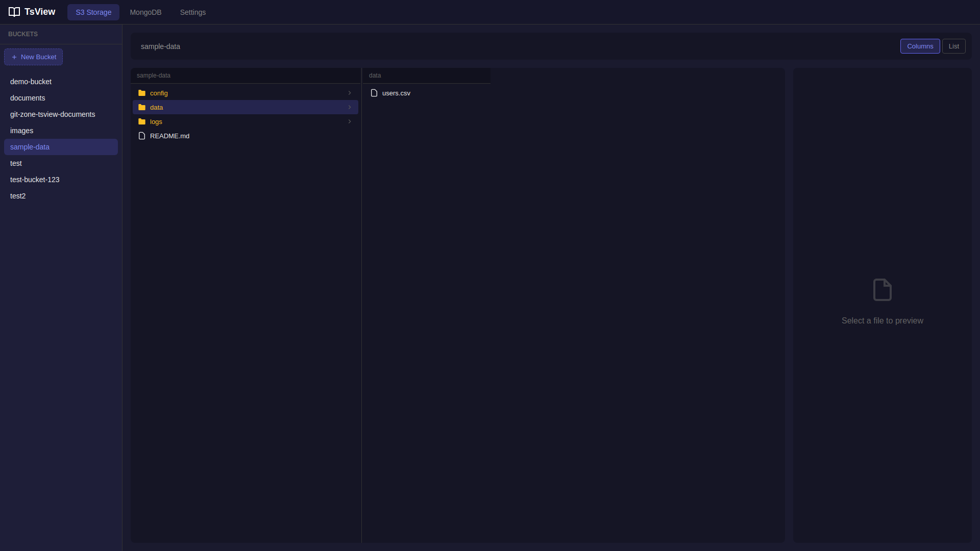Screen dimensions: 980x551
Task: Click the README.md file icon
Action: click(x=142, y=136)
